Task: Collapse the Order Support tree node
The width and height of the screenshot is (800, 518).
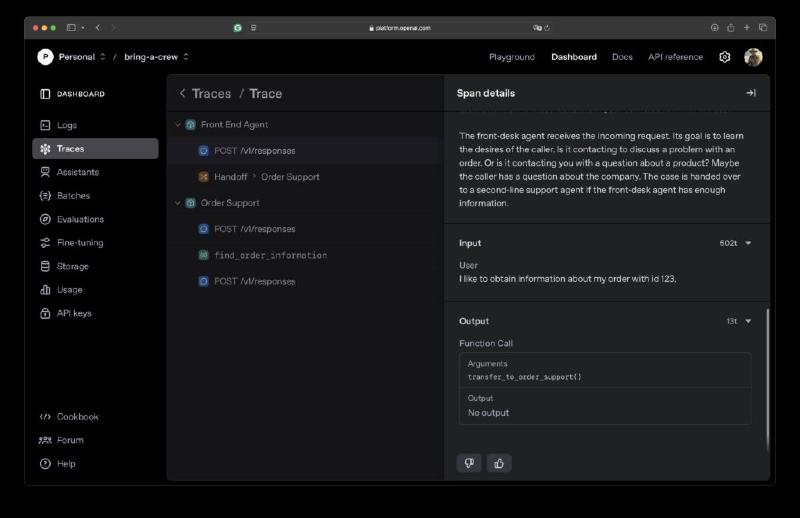Action: [x=178, y=203]
